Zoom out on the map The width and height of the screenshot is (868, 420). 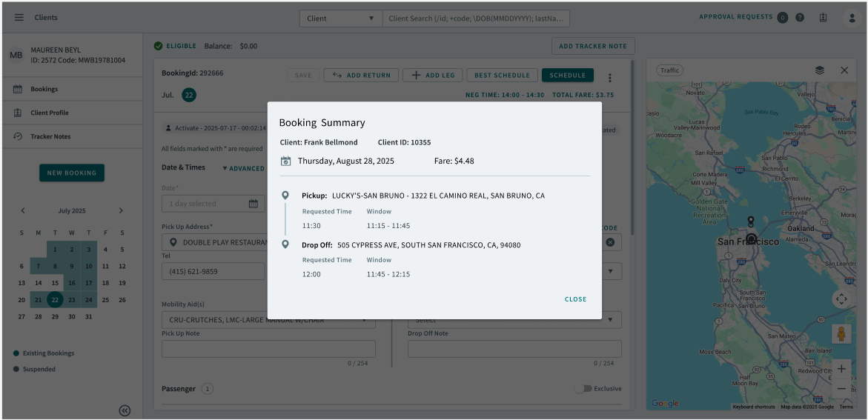841,388
